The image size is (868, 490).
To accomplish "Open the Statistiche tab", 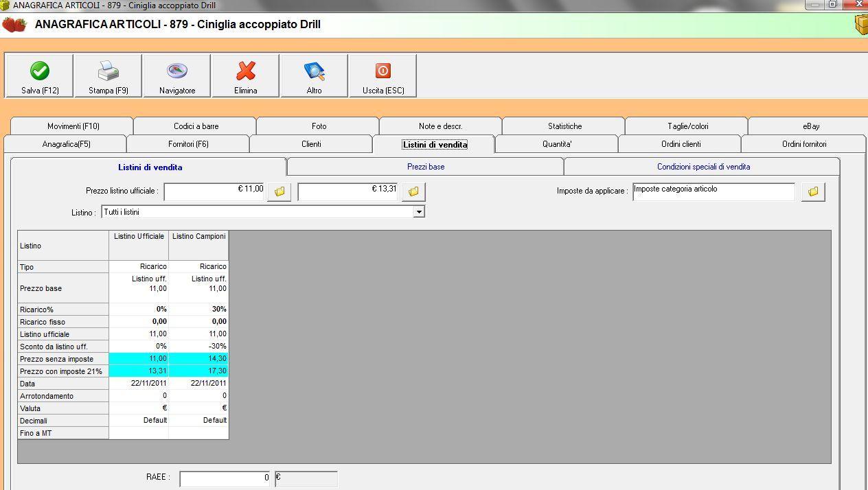I will tap(564, 126).
